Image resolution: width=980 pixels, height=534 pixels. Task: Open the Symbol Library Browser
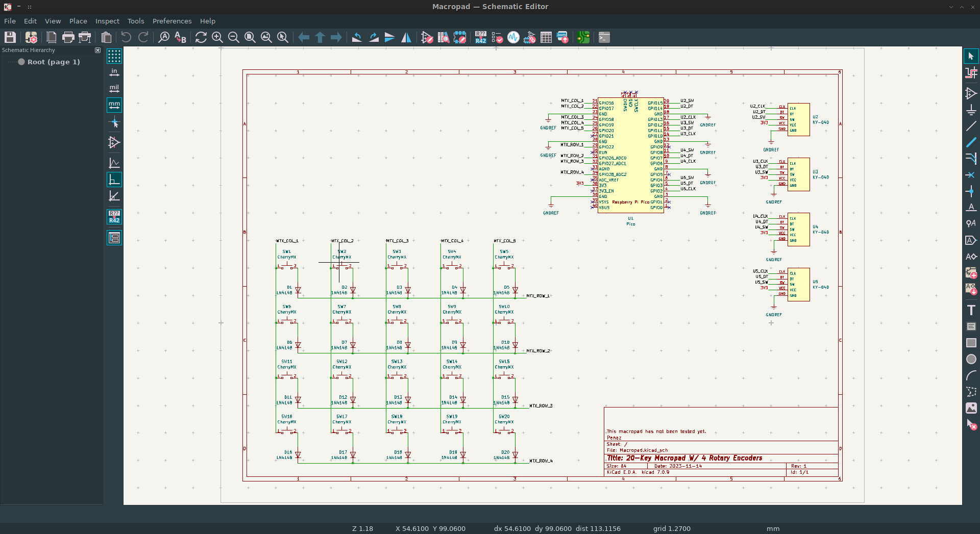pos(444,37)
